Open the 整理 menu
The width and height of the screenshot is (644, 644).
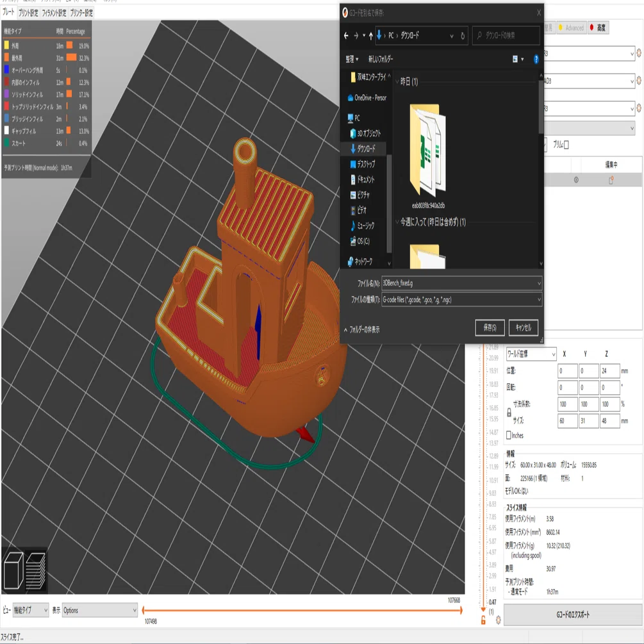pyautogui.click(x=352, y=59)
